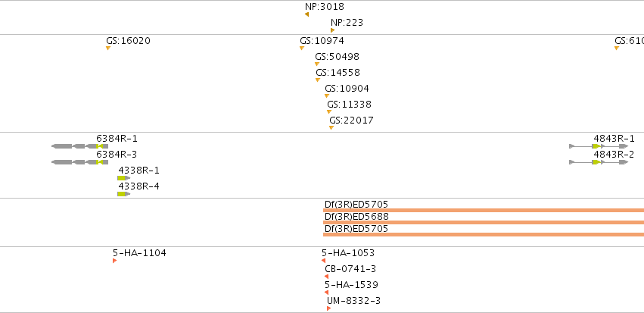
Task: Select the GS:10974 insertion triangle marker
Action: tap(302, 48)
